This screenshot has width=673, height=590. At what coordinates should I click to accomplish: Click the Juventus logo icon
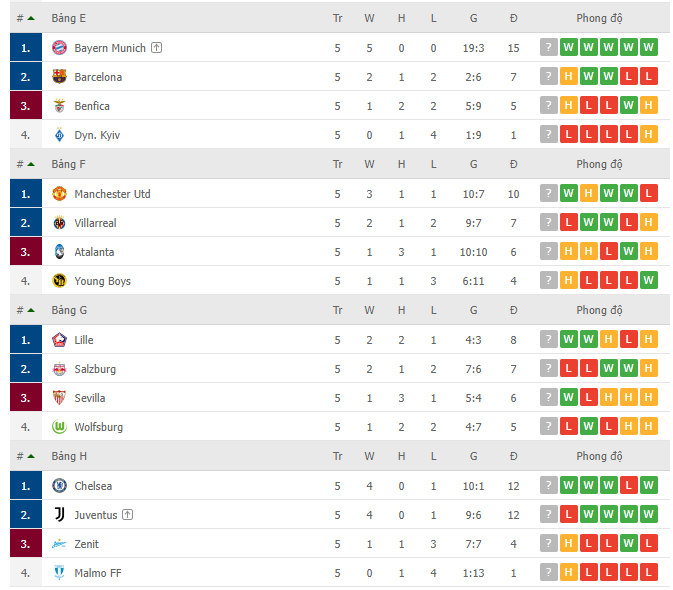click(59, 514)
